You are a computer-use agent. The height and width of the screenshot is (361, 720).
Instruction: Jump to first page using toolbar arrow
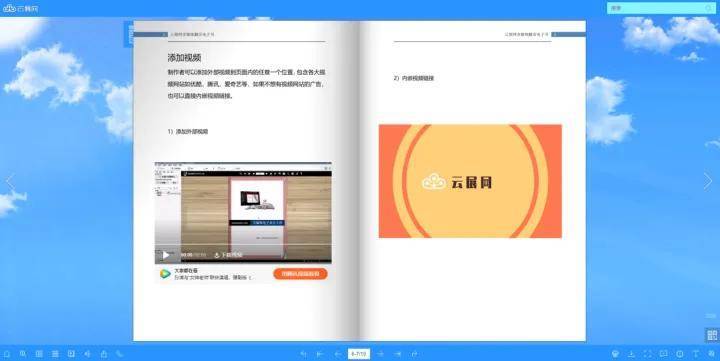[x=320, y=354]
